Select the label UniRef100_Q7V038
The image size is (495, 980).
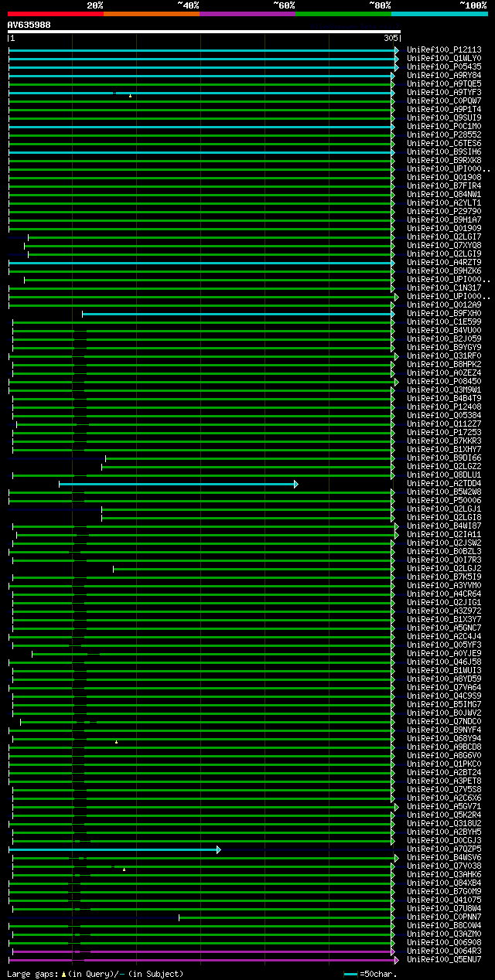coord(444,866)
